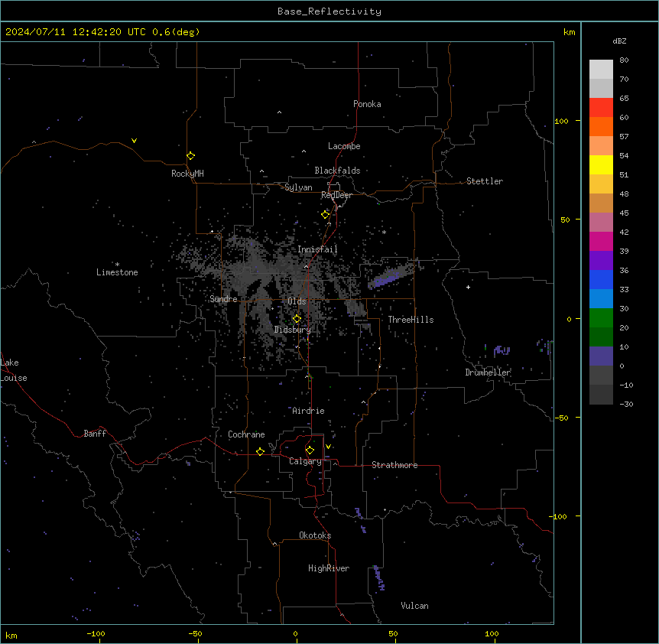Click the RockyMH label
659x644 pixels.
pyautogui.click(x=187, y=174)
